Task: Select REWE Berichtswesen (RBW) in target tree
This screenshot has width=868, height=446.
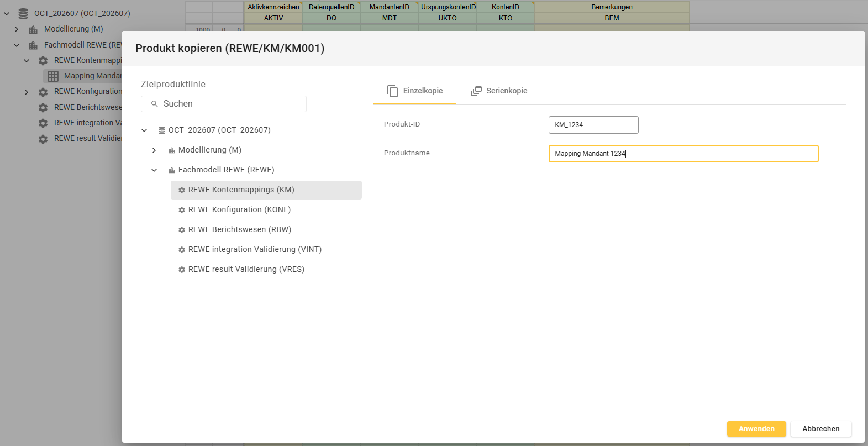Action: coord(266,230)
